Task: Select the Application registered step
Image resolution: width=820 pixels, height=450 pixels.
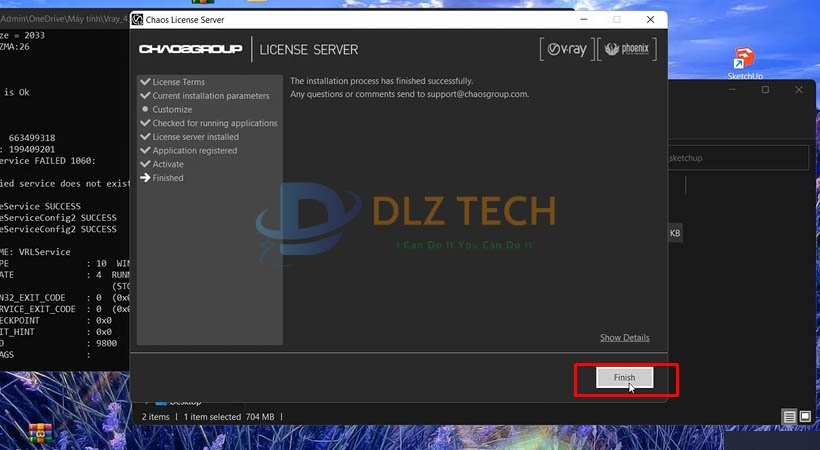Action: [x=194, y=151]
